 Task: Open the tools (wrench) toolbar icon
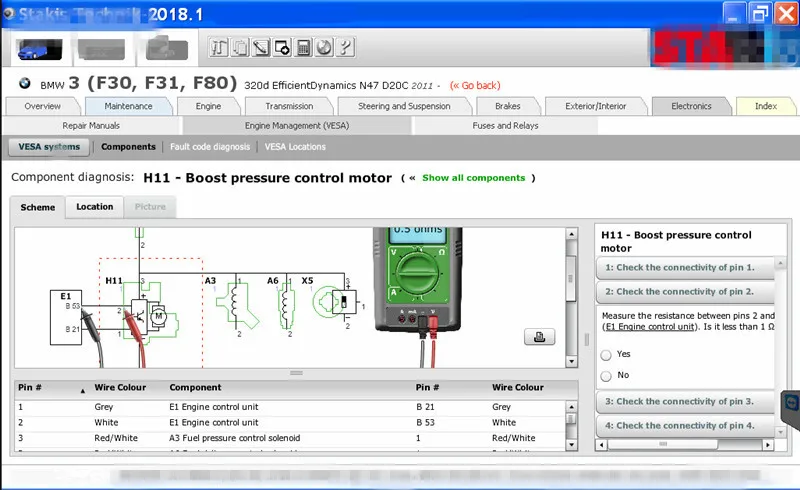tap(218, 47)
